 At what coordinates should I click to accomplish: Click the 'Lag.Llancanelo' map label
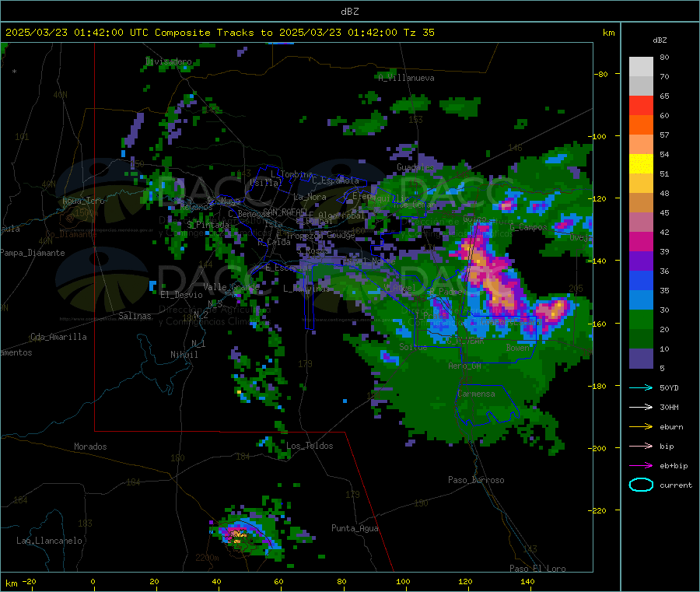[x=49, y=541]
